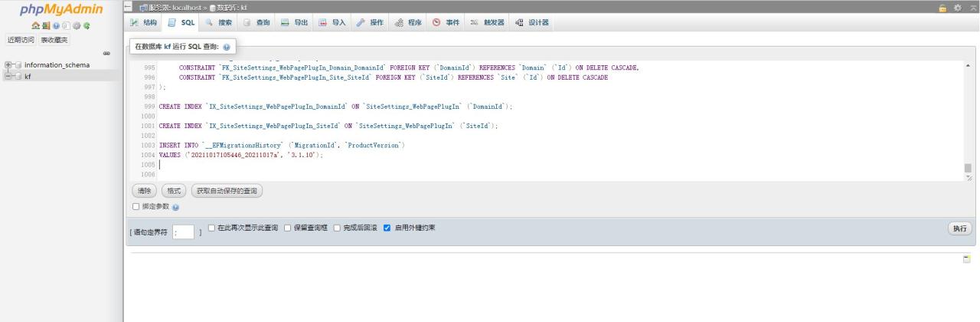Image resolution: width=980 pixels, height=322 pixels.
Task: Click the SQL editor vertical scrollbar thumb
Action: (968, 168)
